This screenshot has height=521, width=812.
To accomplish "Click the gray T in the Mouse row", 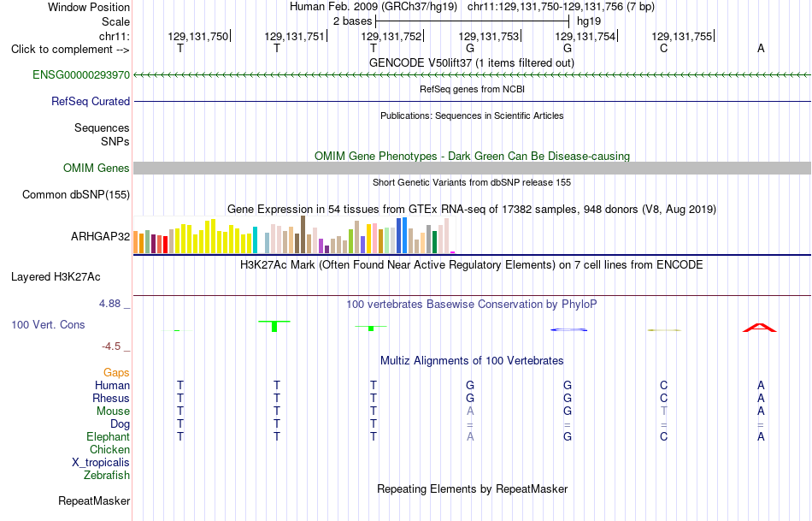I will coord(664,411).
